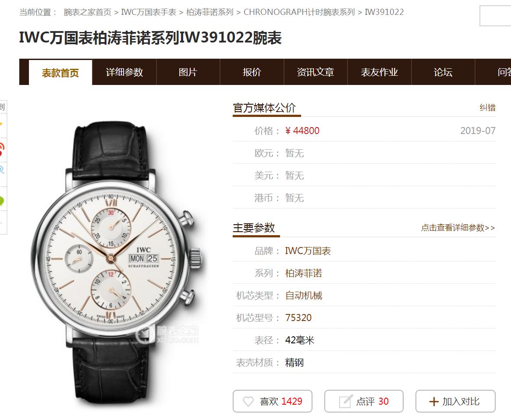Click the IWC万国表 brand link
The height and width of the screenshot is (420, 511).
click(308, 251)
